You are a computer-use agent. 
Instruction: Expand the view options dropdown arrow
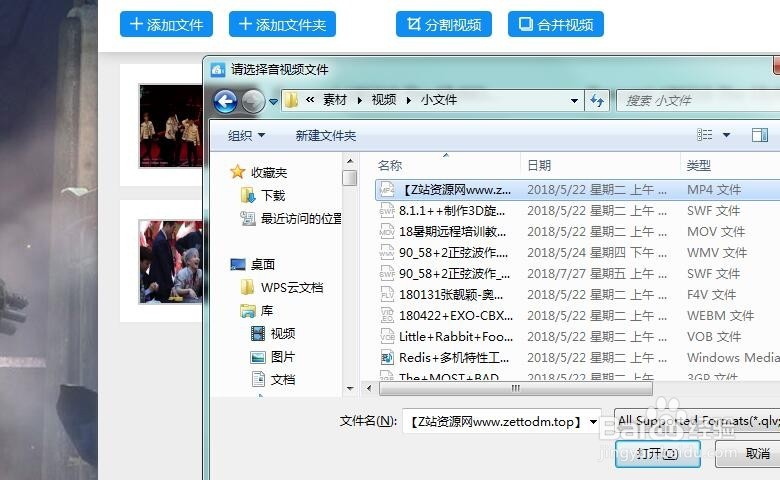[726, 135]
